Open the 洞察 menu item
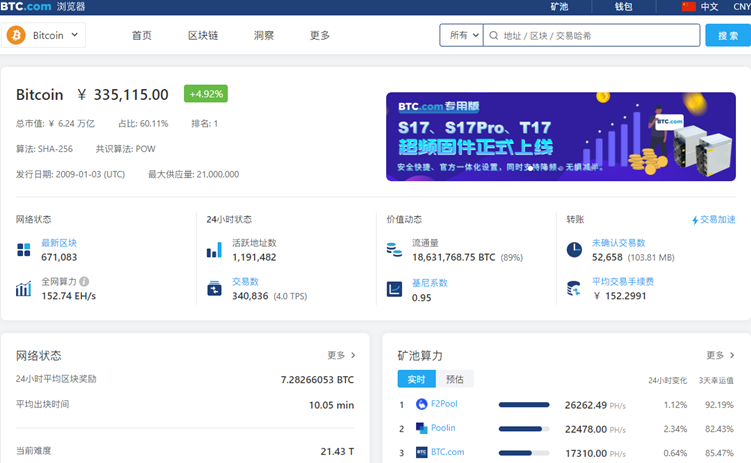 (264, 35)
